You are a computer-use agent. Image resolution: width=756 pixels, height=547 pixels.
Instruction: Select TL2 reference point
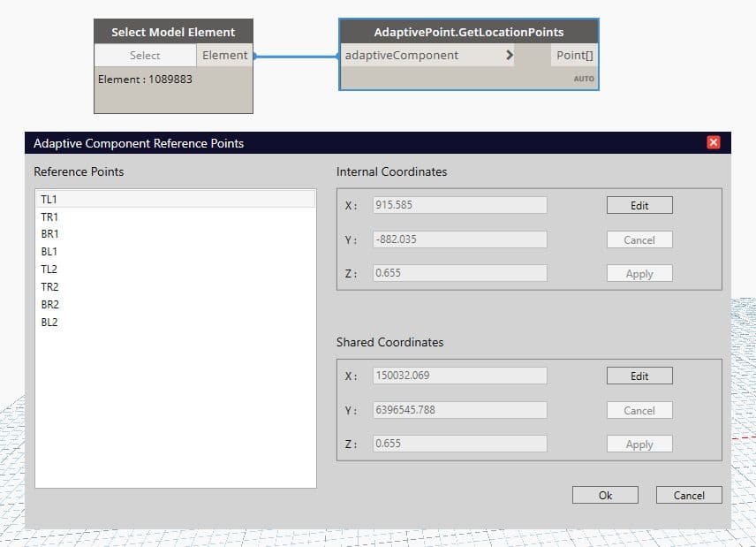tap(49, 270)
